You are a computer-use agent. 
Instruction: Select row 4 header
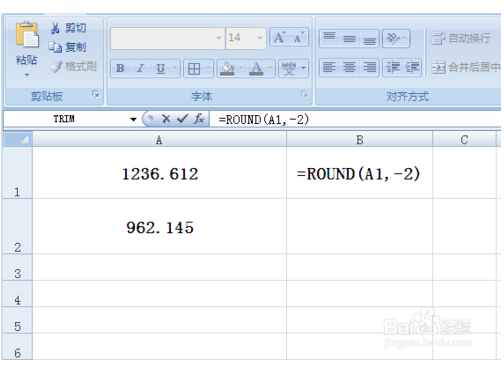tap(17, 294)
